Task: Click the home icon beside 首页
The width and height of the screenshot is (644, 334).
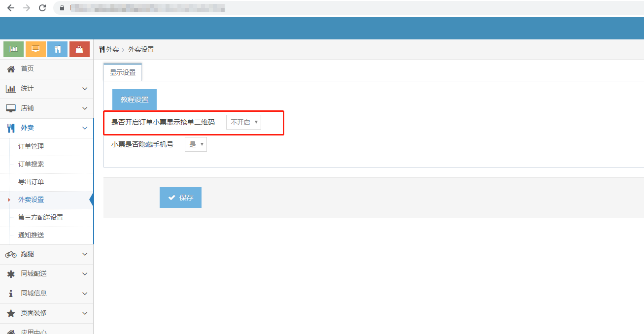Action: (x=11, y=69)
